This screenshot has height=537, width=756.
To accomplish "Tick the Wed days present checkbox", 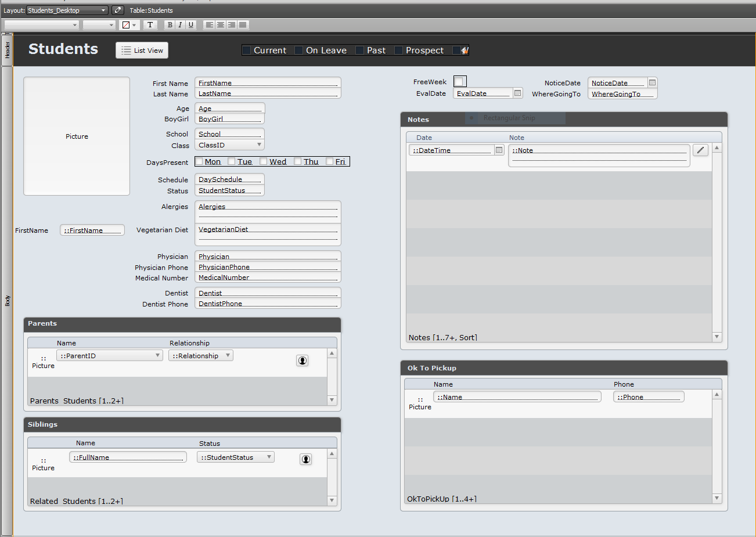I will click(x=263, y=161).
